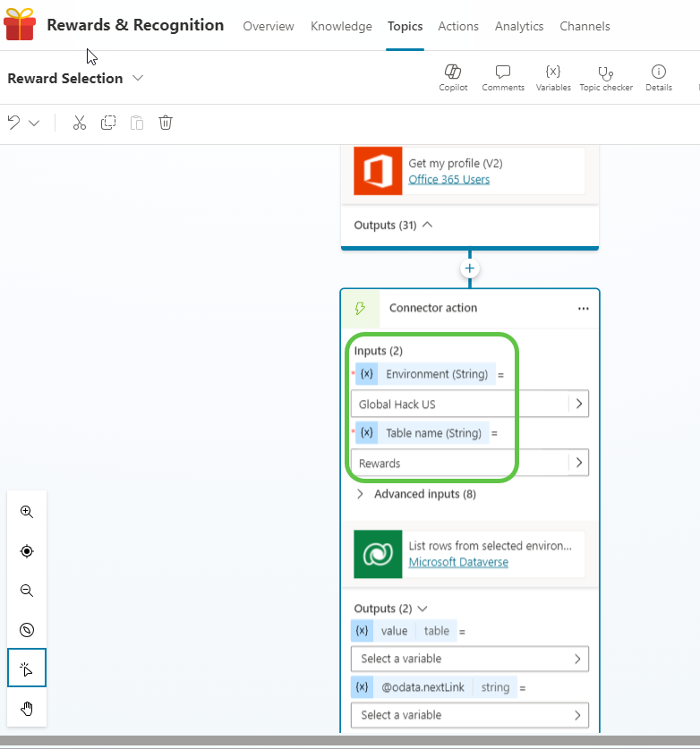Open the Microsoft Dataverse link
This screenshot has width=700, height=749.
click(x=458, y=562)
